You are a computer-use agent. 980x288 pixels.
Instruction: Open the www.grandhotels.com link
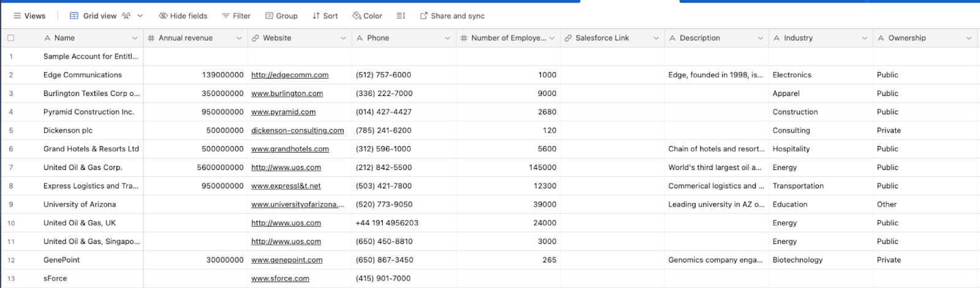click(x=290, y=149)
